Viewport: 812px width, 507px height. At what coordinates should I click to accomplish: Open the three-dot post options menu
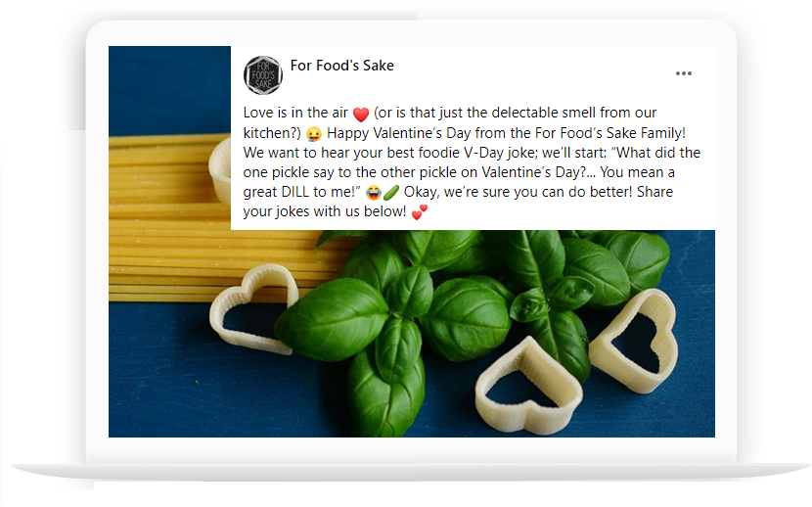[683, 73]
